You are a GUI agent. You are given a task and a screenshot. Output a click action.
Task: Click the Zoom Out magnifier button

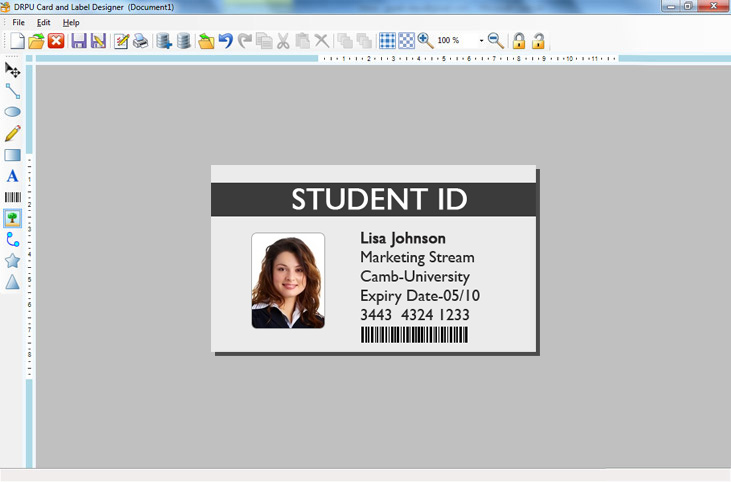(495, 41)
